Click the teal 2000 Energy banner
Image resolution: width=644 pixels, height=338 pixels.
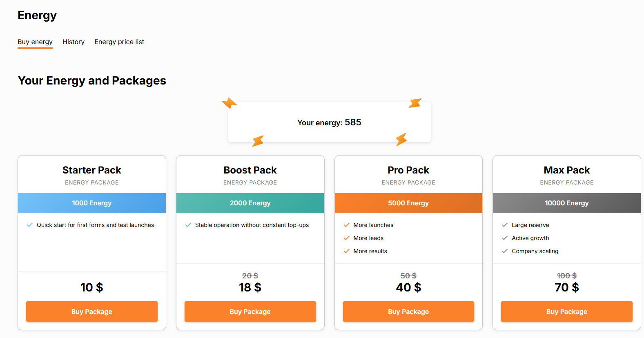pyautogui.click(x=250, y=203)
